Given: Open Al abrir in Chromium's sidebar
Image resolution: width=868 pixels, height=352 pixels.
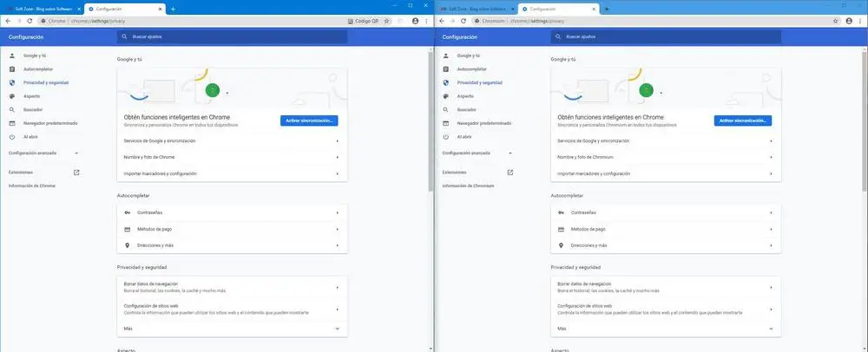Looking at the screenshot, I should pos(464,136).
